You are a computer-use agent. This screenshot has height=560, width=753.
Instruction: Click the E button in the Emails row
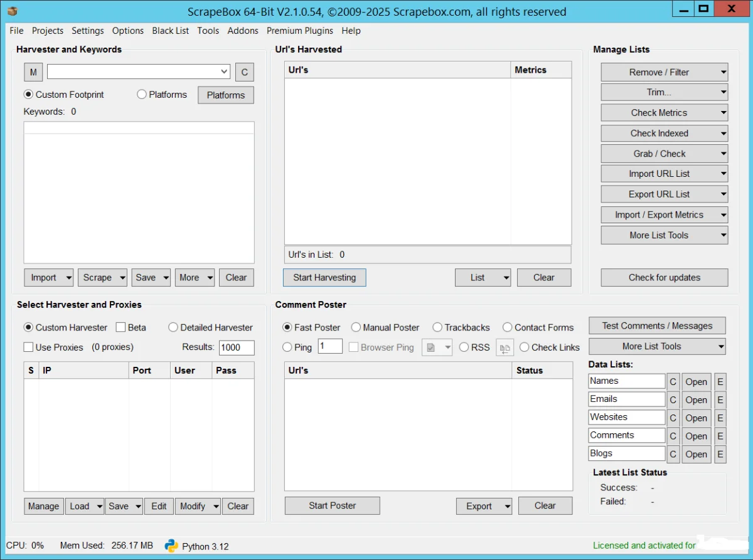pyautogui.click(x=720, y=399)
